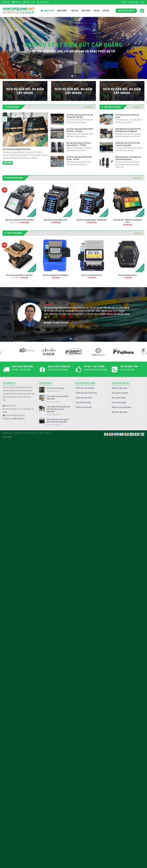Screen dimensions: 147x868
Task: Click Cam kết chất lượng in footer
Action: [x=83, y=402]
